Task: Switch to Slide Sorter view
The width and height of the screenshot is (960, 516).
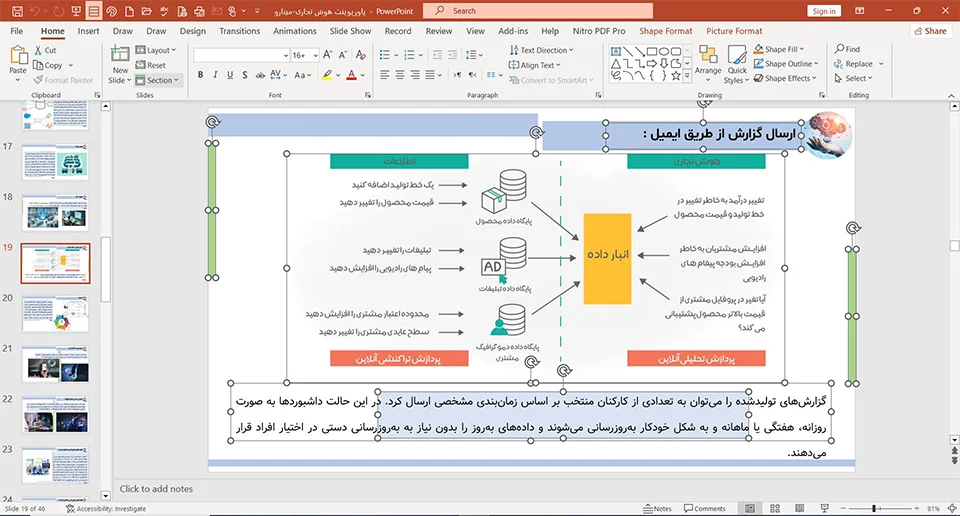Action: (x=774, y=509)
